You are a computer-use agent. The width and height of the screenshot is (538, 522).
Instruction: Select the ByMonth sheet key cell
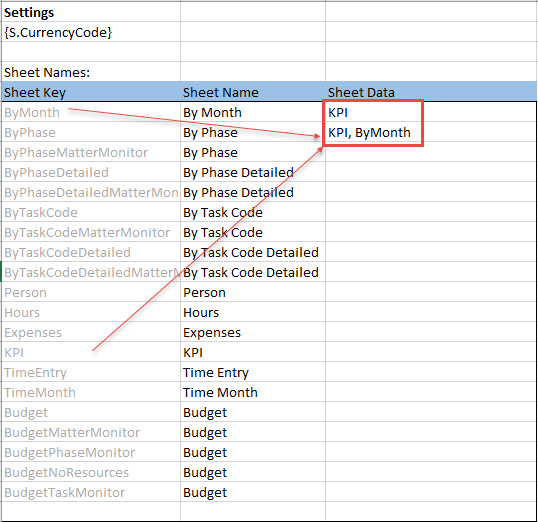click(91, 112)
